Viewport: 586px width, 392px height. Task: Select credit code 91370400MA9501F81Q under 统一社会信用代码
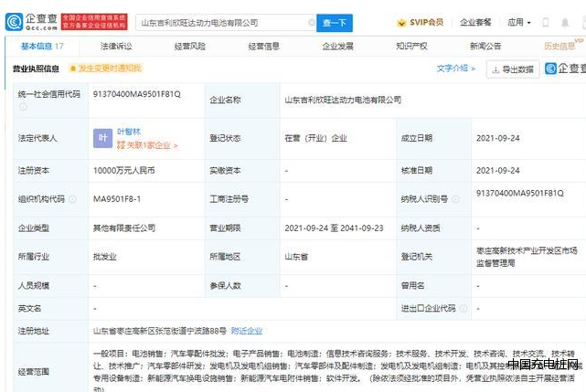click(x=137, y=94)
